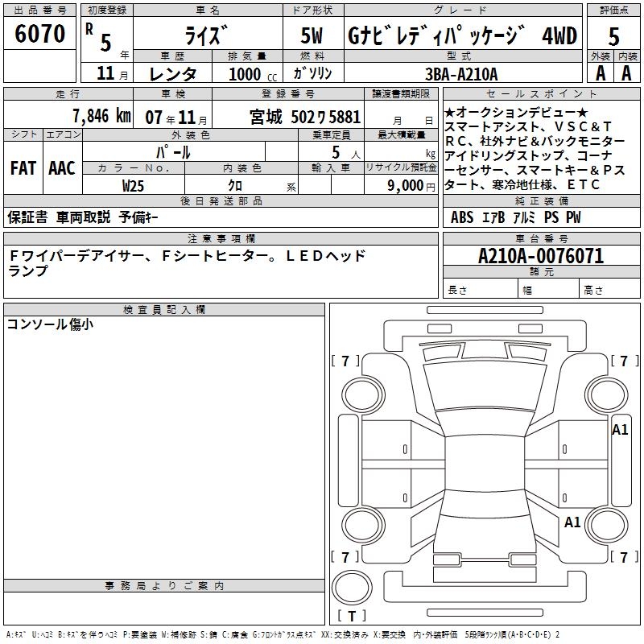Click the chassis number A210A-0076071
Screen dimensions: 644x644
click(x=541, y=256)
